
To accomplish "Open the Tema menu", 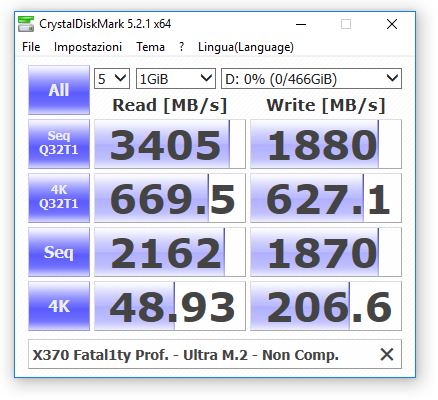I will tap(150, 47).
